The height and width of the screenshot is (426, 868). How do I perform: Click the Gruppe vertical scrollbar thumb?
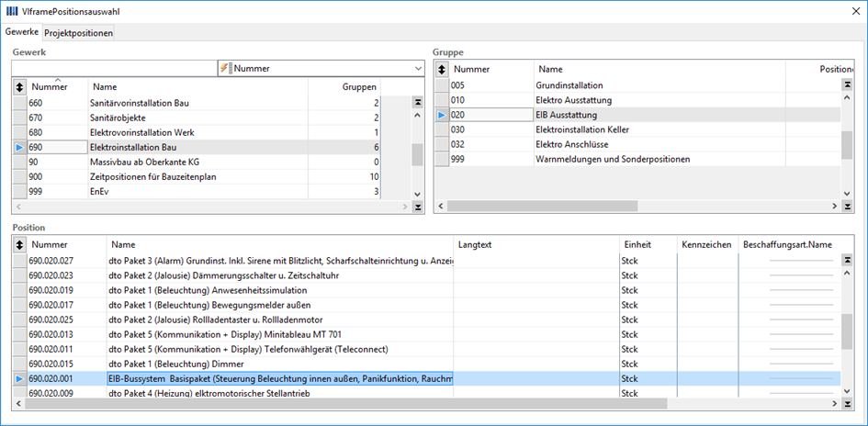847,145
